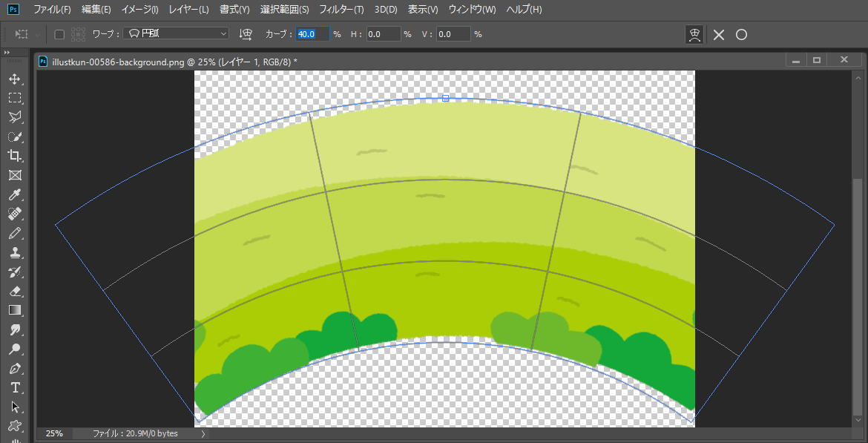Select the Eyedropper tool
The image size is (868, 443).
tap(15, 194)
